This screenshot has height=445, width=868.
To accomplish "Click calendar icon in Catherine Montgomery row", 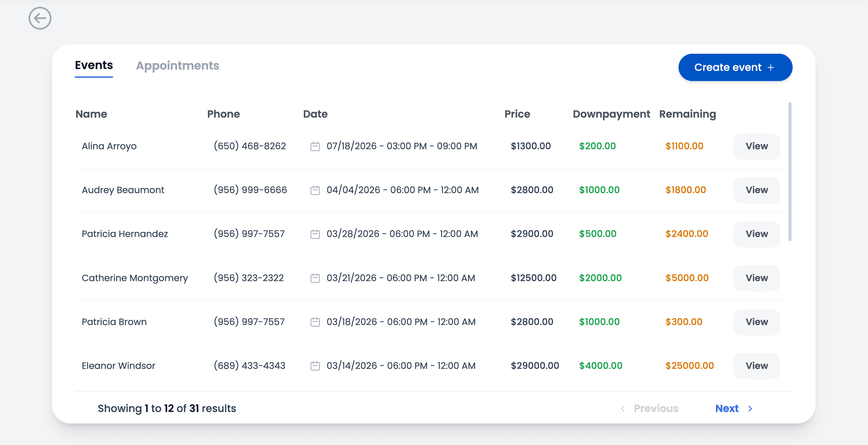I will point(315,278).
